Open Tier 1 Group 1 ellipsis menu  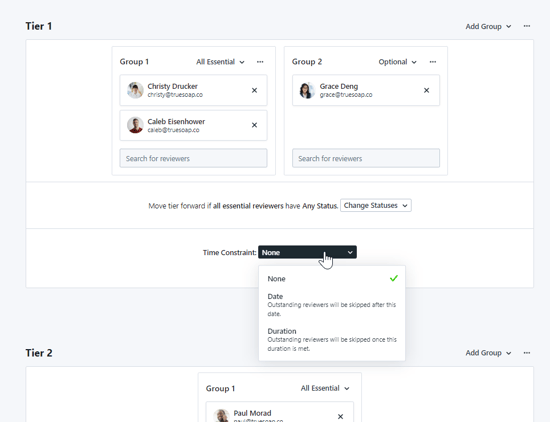pyautogui.click(x=260, y=62)
